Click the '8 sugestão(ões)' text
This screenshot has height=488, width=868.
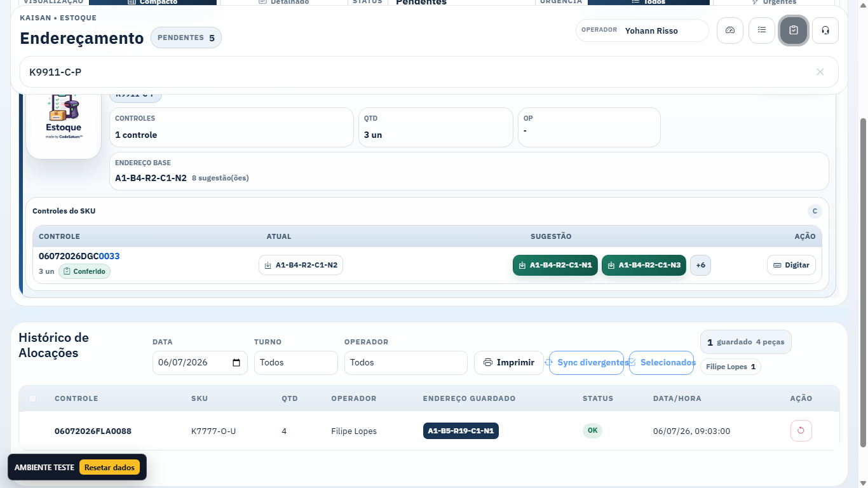[220, 178]
